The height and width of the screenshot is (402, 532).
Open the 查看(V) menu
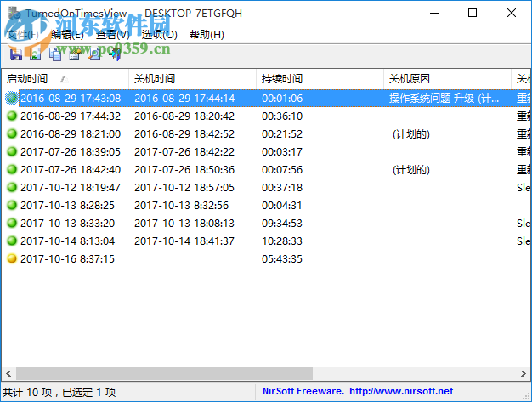pyautogui.click(x=113, y=34)
